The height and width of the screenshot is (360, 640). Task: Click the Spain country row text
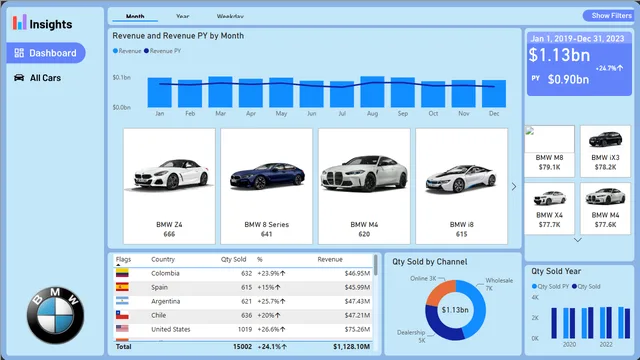pos(159,287)
